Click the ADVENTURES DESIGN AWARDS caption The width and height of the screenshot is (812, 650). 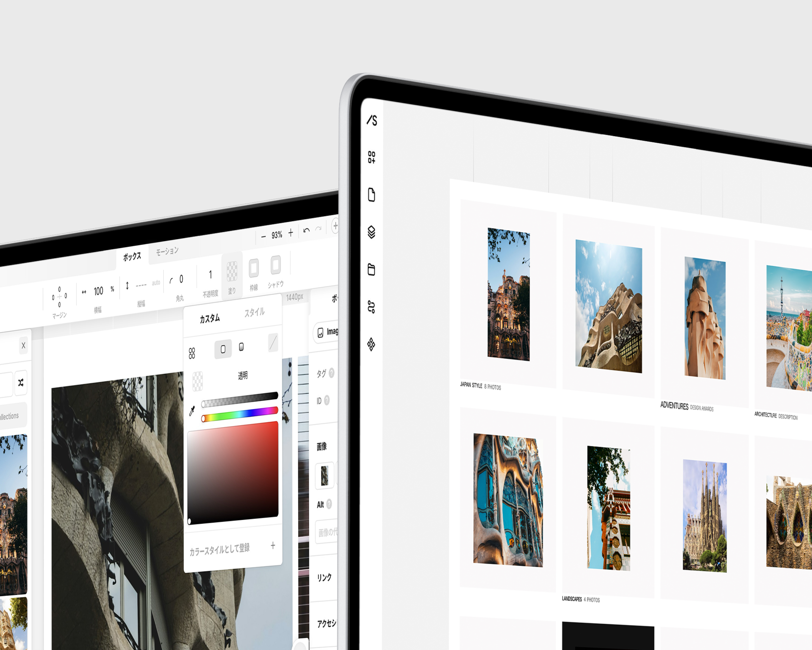[x=687, y=407]
